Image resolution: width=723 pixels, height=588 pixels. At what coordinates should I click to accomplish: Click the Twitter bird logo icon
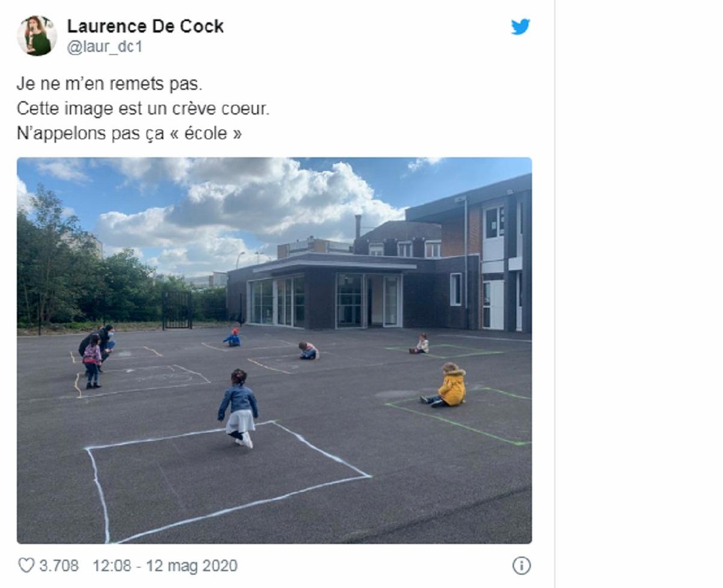(x=520, y=27)
